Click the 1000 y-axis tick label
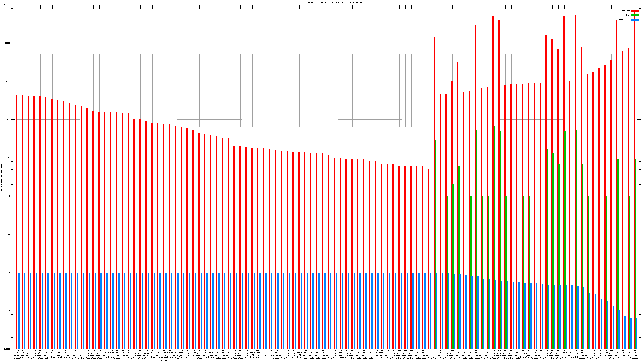This screenshot has height=362, width=644. pos(8,81)
